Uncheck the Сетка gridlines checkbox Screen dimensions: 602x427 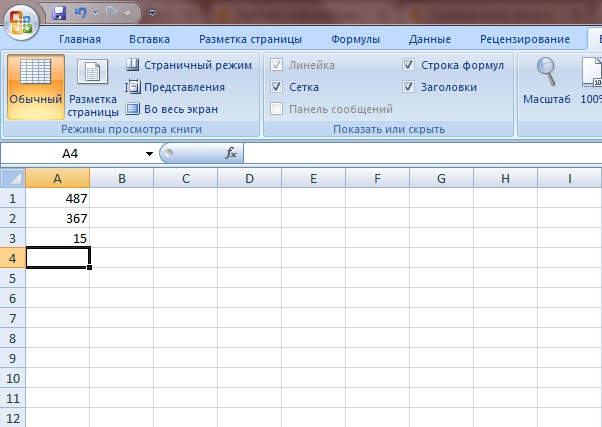277,87
